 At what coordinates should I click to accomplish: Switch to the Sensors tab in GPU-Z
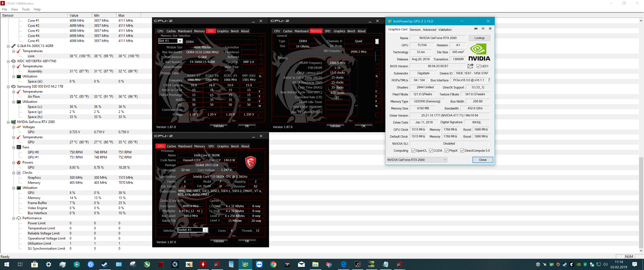[415, 30]
